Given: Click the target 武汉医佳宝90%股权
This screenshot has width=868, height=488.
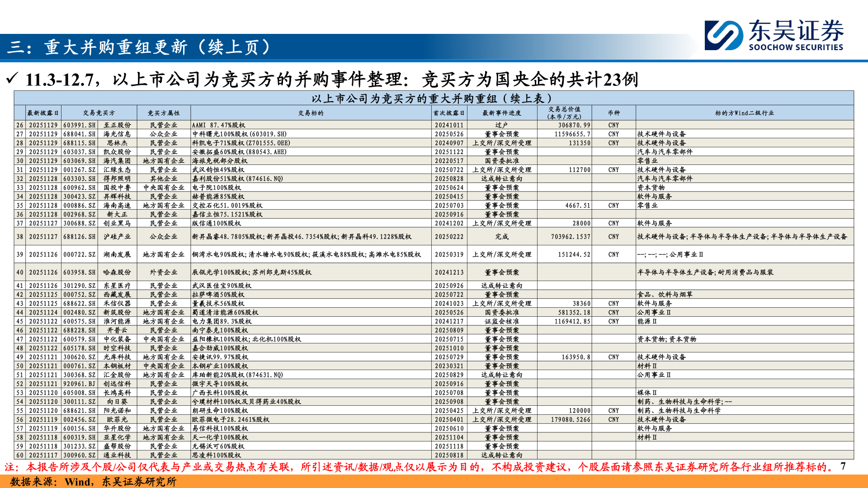Looking at the screenshot, I should [222, 286].
